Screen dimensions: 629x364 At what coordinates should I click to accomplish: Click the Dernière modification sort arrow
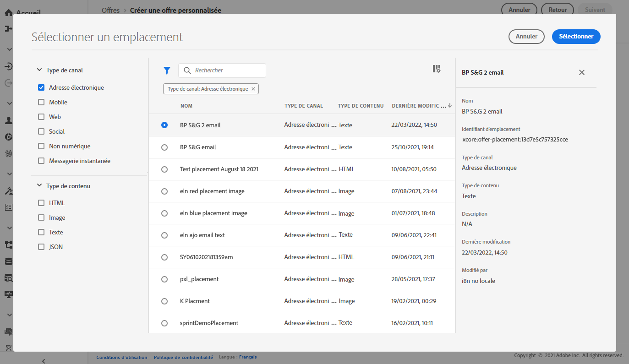point(450,106)
